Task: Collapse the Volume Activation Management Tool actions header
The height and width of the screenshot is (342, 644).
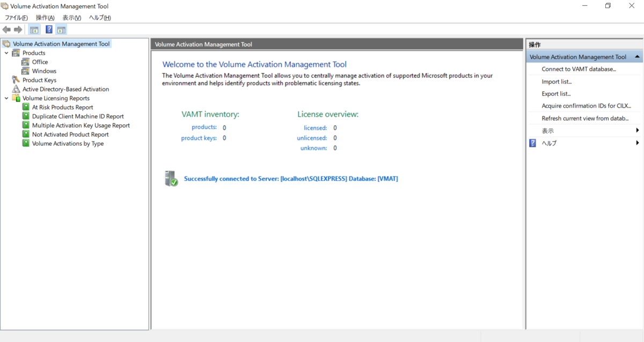Action: [637, 57]
